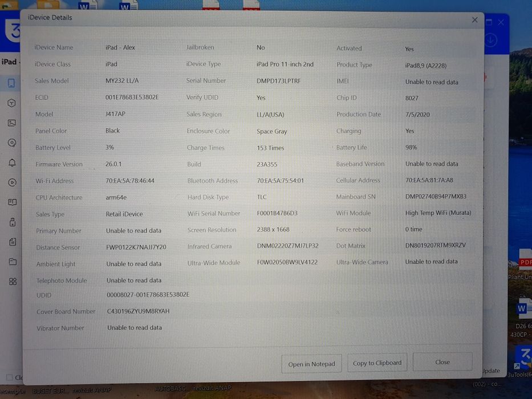This screenshot has width=532, height=399.
Task: Open the Ringtones bell sidebar icon
Action: pos(12,162)
